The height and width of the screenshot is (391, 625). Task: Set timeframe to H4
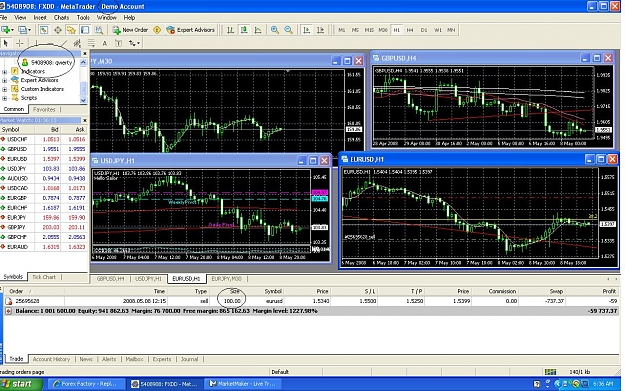[410, 30]
